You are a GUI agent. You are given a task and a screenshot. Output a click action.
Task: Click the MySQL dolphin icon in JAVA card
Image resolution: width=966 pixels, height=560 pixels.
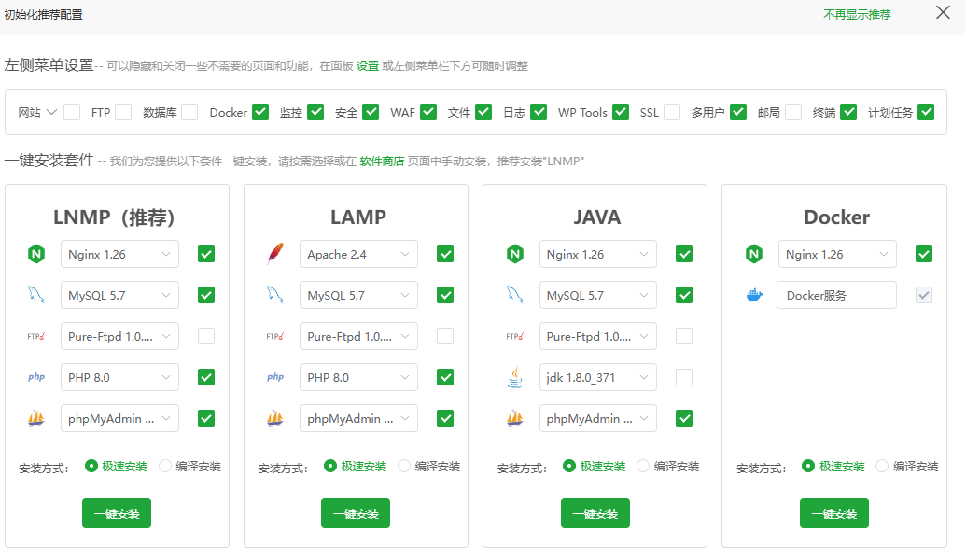pos(515,295)
